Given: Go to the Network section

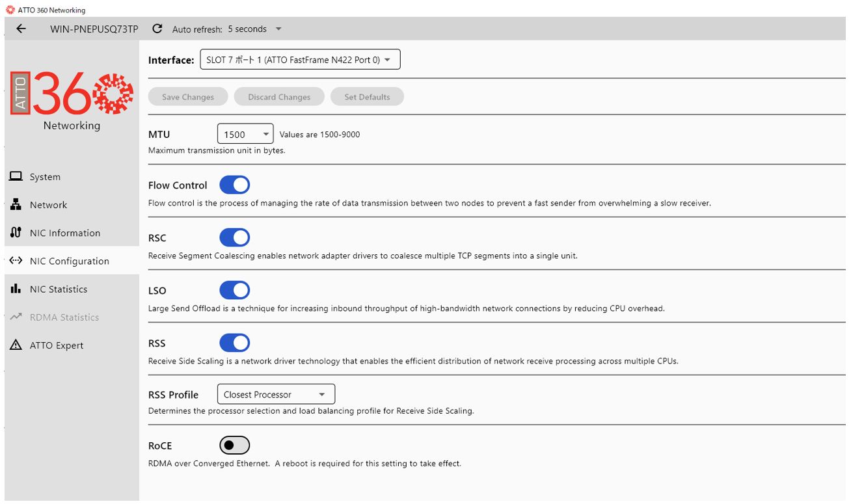Looking at the screenshot, I should pyautogui.click(x=72, y=204).
